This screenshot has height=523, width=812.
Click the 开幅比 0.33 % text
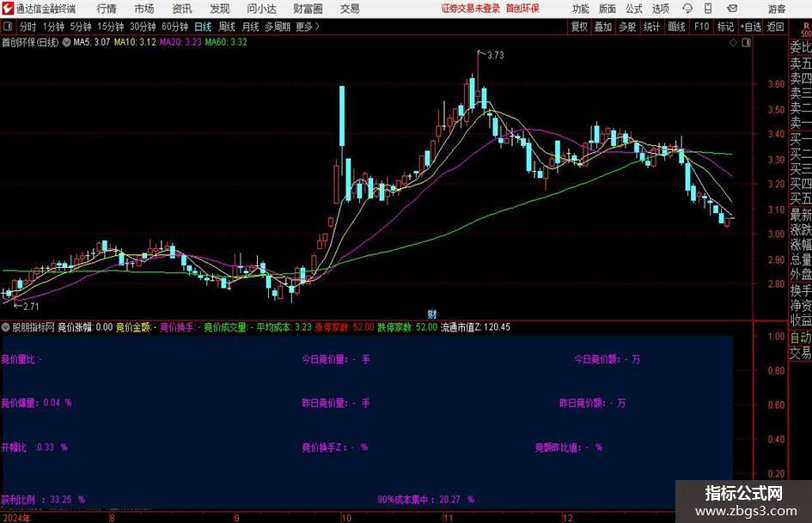[34, 447]
